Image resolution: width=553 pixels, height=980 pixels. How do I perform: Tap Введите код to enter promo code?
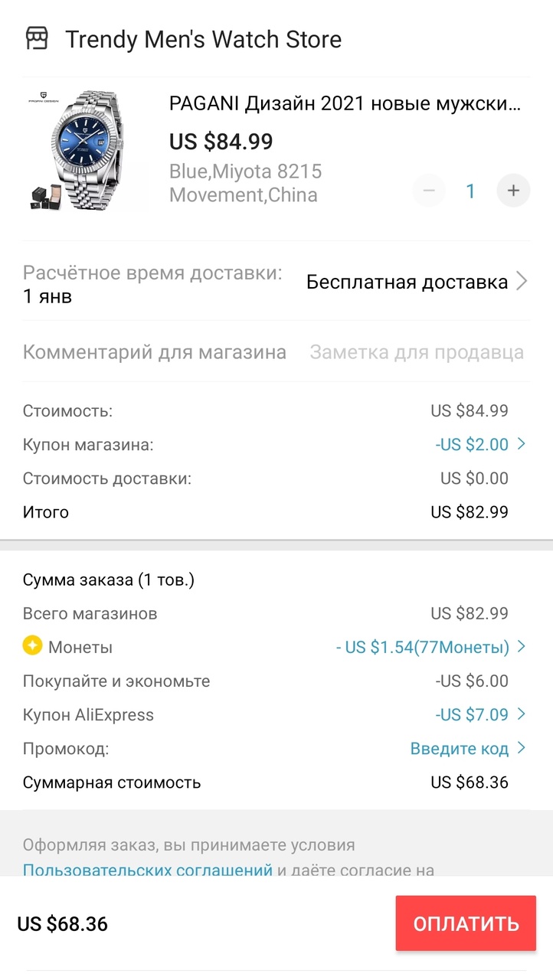click(460, 748)
